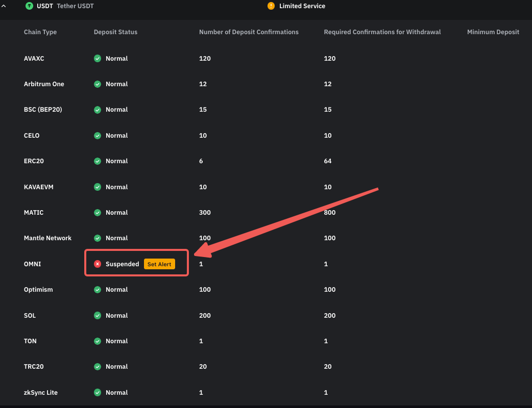Click the Limited Service status text
Viewport: 532px width, 408px height.
[x=302, y=6]
